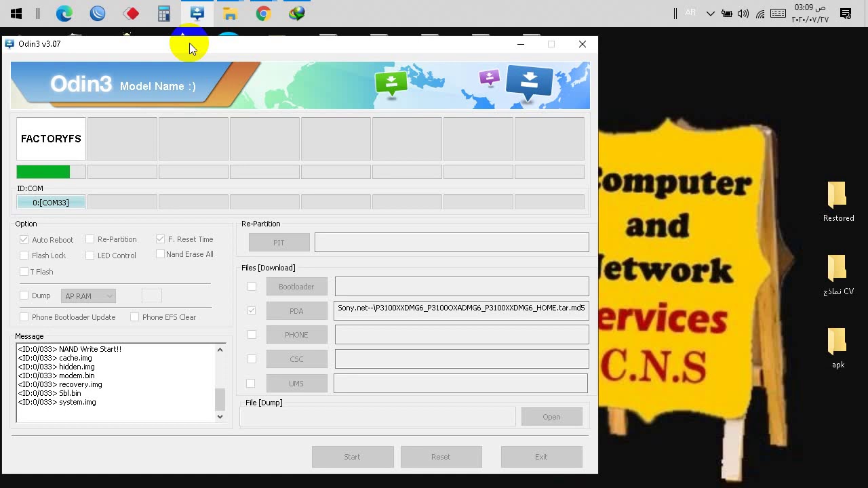Open the Calculator from the taskbar

point(164,14)
